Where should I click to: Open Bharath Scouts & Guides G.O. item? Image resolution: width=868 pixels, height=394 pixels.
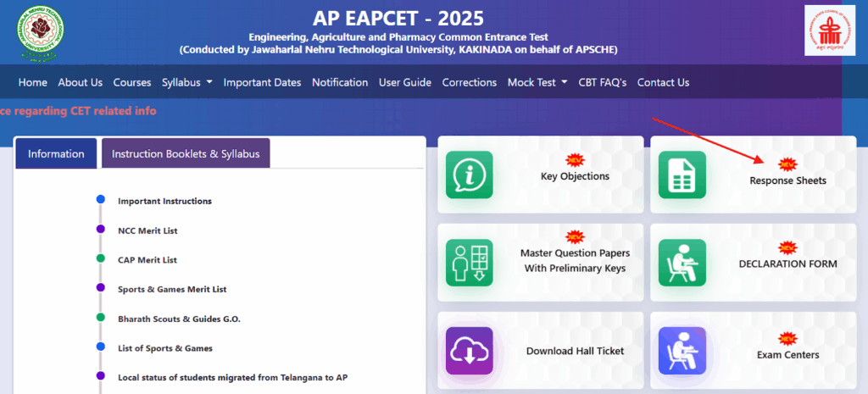click(180, 319)
